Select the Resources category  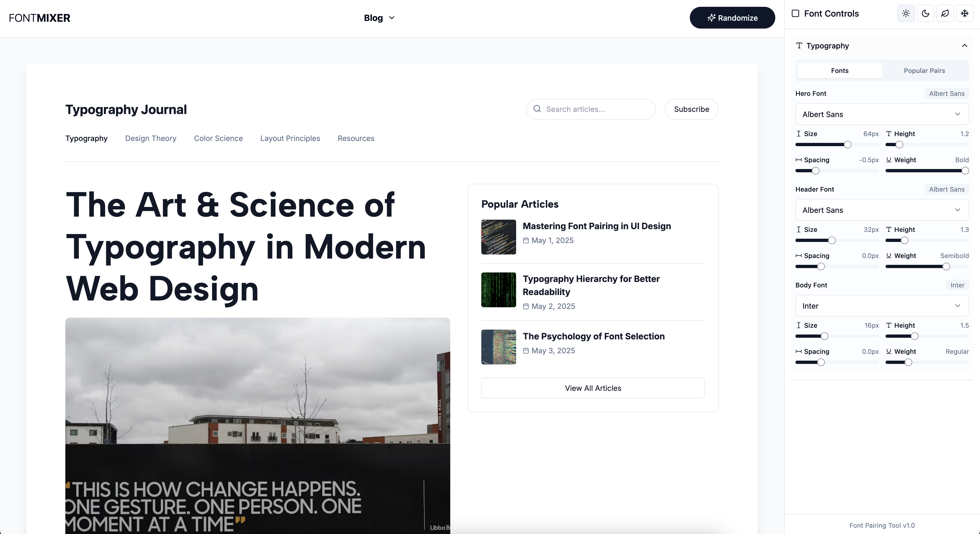click(x=356, y=139)
